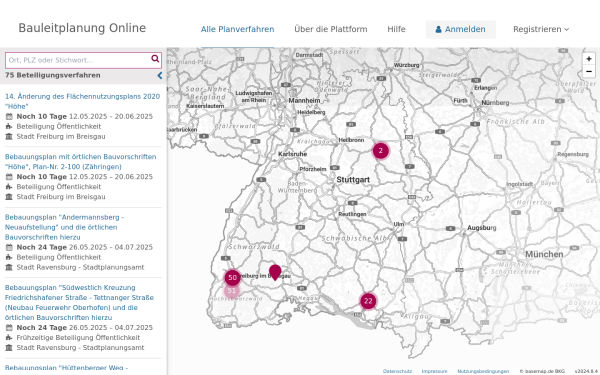This screenshot has height=375, width=600.
Task: Open Über die Plattform page
Action: [331, 29]
